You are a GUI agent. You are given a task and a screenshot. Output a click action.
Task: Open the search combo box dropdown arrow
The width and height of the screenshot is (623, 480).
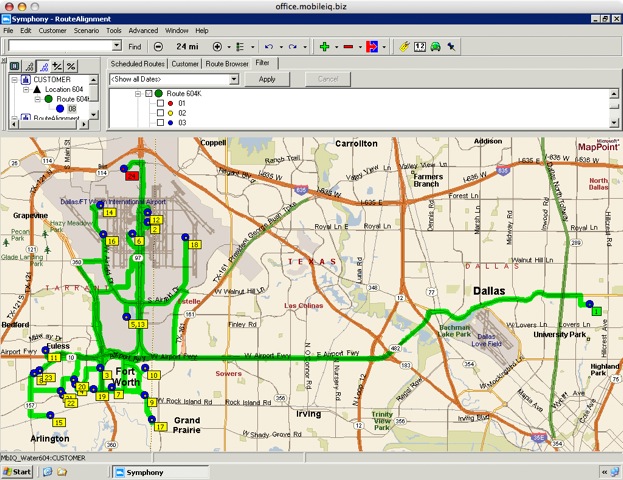point(117,47)
